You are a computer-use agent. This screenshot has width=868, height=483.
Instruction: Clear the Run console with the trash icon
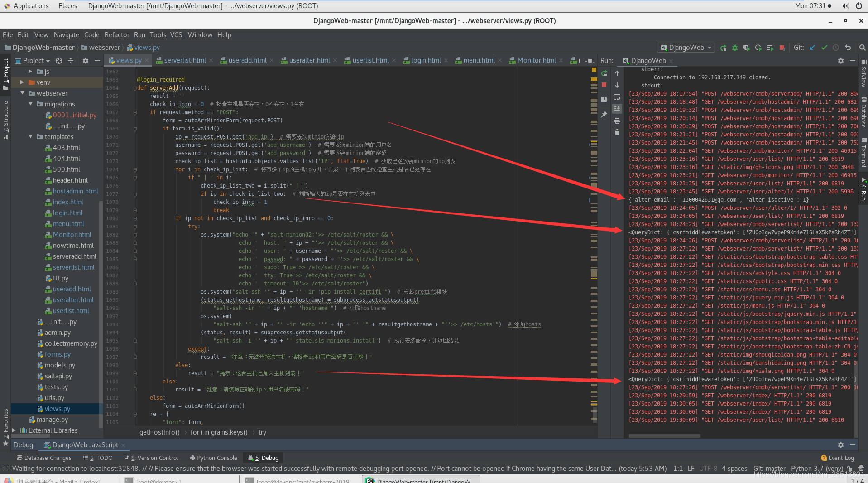click(x=617, y=132)
